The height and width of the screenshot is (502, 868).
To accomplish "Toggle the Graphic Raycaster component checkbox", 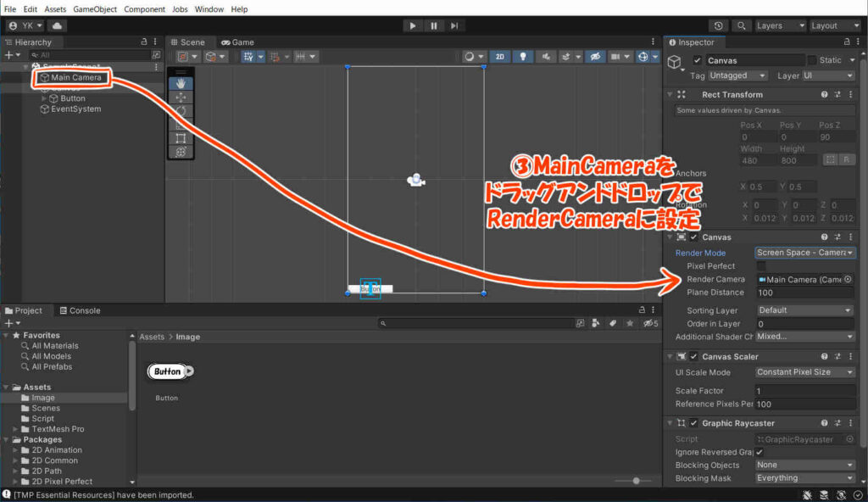I will (693, 423).
